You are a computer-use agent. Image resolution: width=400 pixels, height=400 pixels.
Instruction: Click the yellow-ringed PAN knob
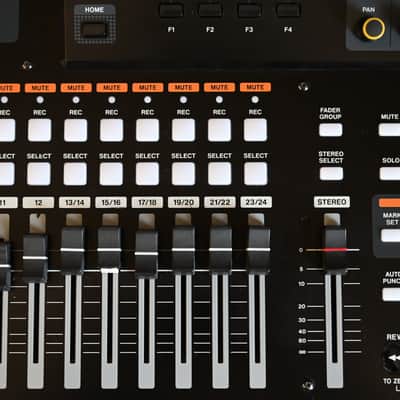coord(374,29)
